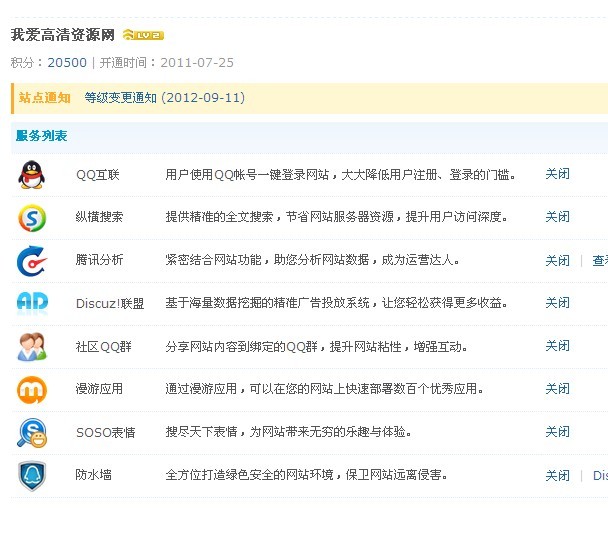The image size is (608, 540).
Task: Click the QQ互联 service name
Action: [x=98, y=175]
